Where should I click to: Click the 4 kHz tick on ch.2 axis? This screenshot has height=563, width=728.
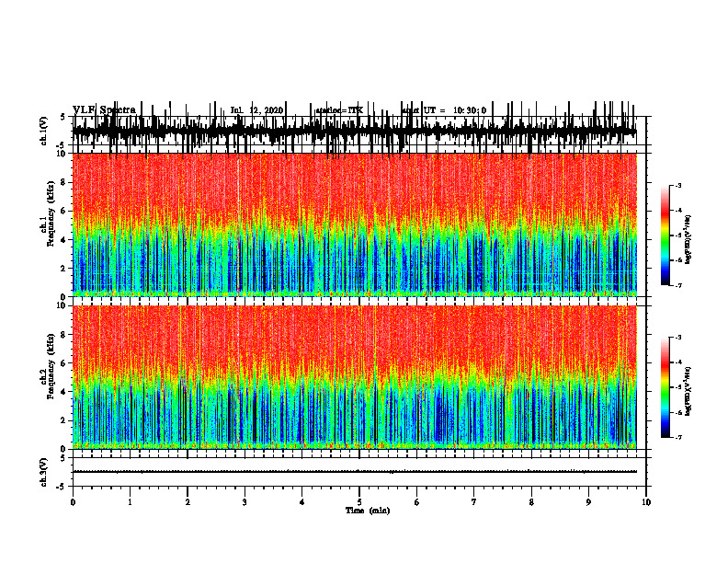64,392
